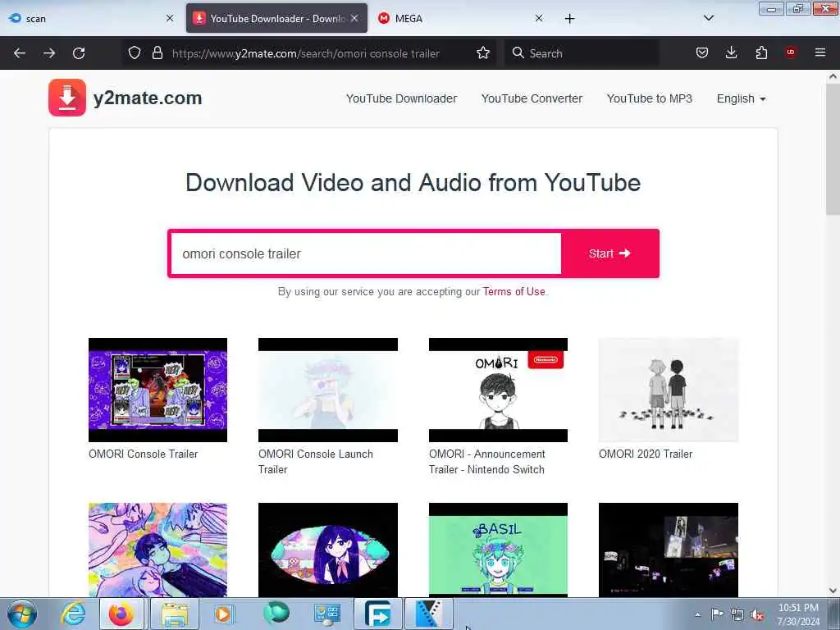This screenshot has height=630, width=840.
Task: Click the Firefox Search box
Action: click(x=582, y=53)
